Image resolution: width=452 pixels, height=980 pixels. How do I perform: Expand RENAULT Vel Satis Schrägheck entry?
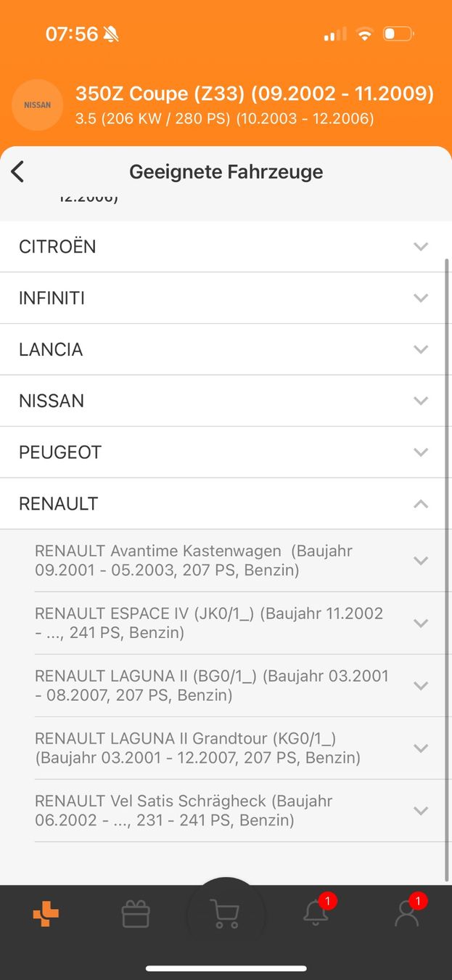coord(421,811)
